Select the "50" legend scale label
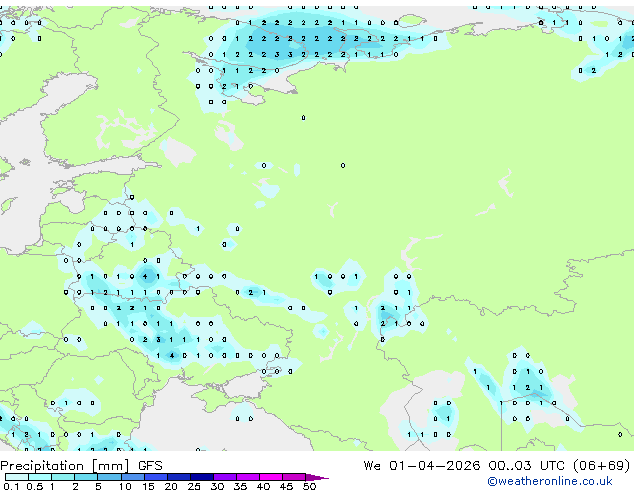Image resolution: width=634 pixels, height=490 pixels. 309,486
